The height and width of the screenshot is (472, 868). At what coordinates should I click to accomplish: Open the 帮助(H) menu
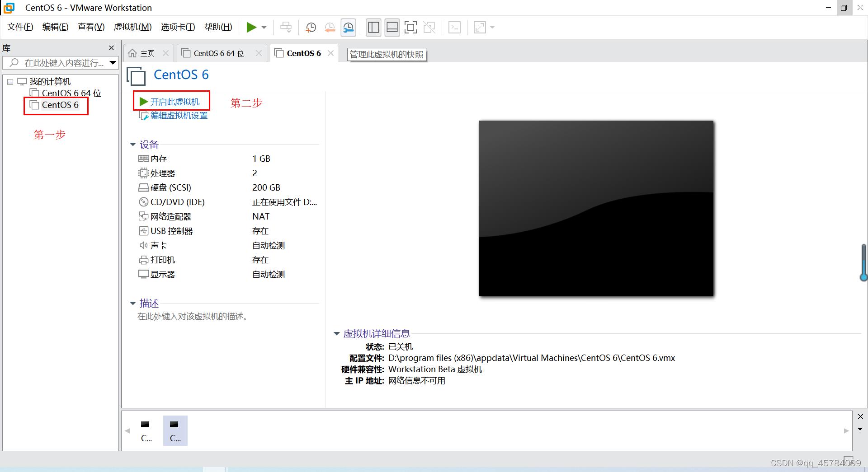(218, 27)
